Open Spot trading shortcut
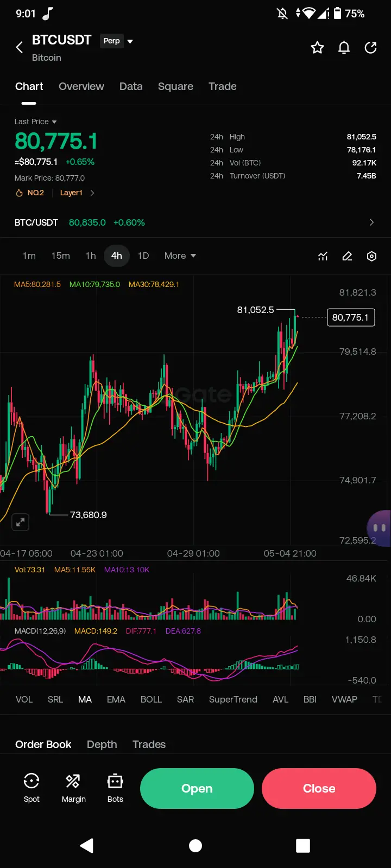Image resolution: width=391 pixels, height=868 pixels. click(x=31, y=788)
